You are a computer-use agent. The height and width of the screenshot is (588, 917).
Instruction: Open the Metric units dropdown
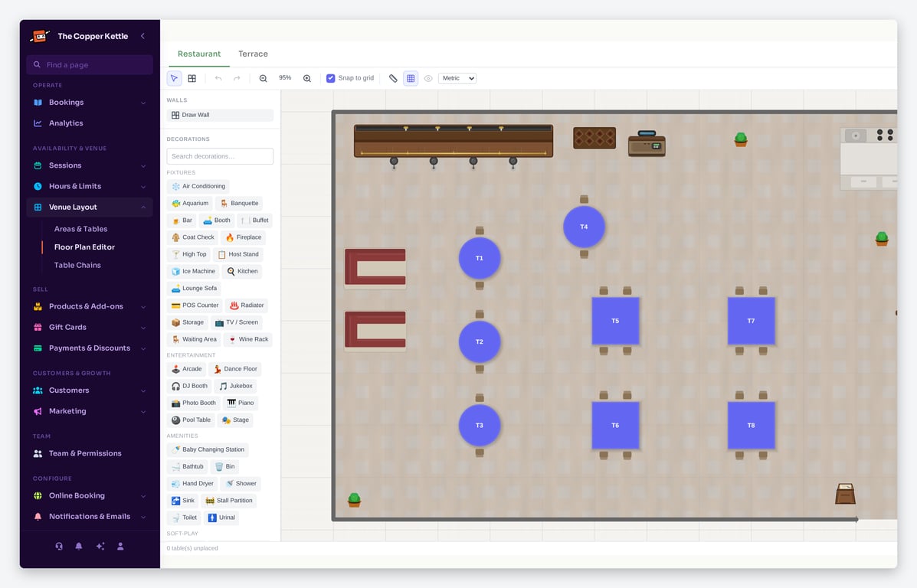457,78
